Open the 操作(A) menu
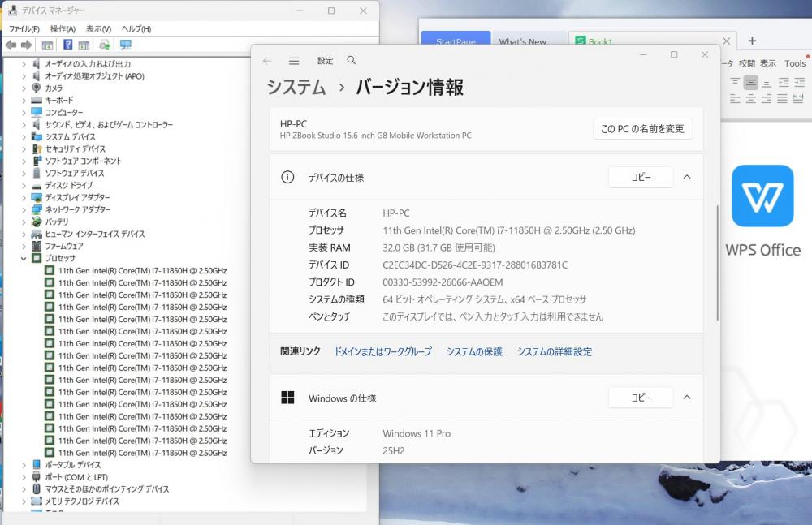This screenshot has width=812, height=525. 63,29
